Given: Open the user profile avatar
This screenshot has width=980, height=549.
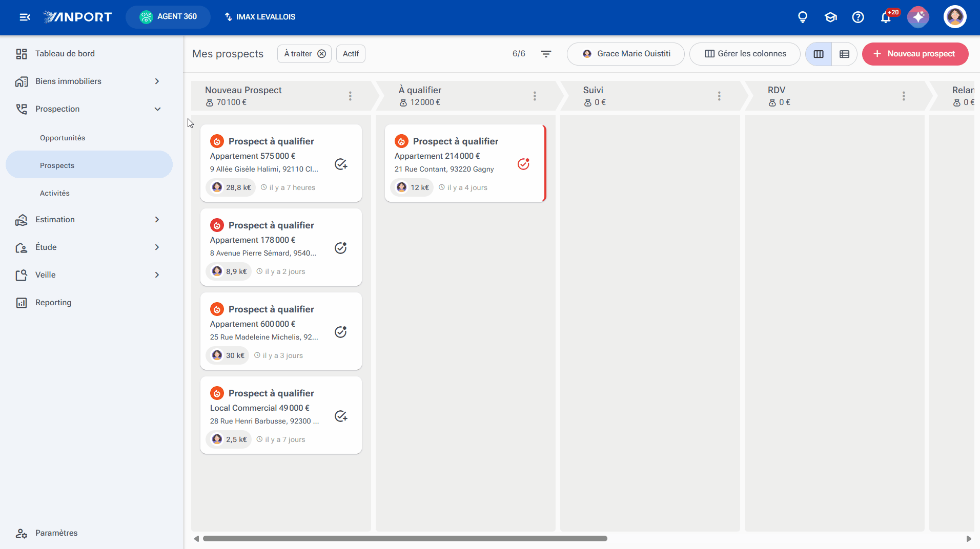Looking at the screenshot, I should coord(955,17).
